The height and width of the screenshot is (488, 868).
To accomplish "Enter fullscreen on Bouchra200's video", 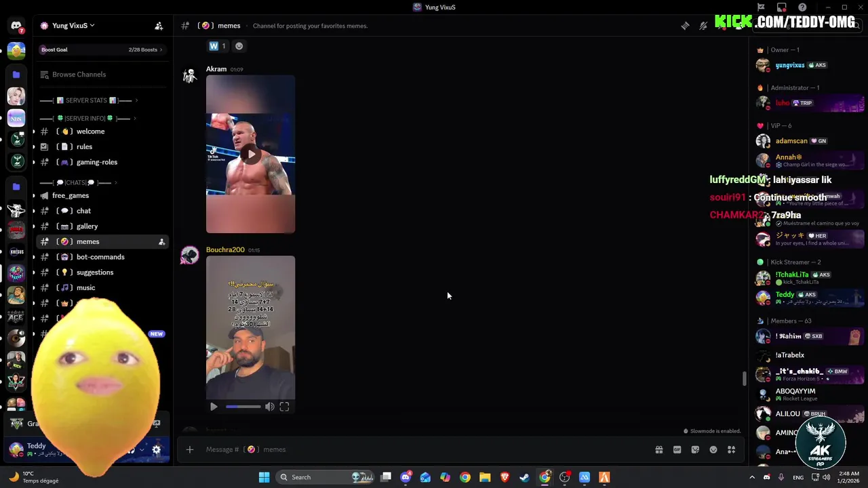I will [x=284, y=407].
